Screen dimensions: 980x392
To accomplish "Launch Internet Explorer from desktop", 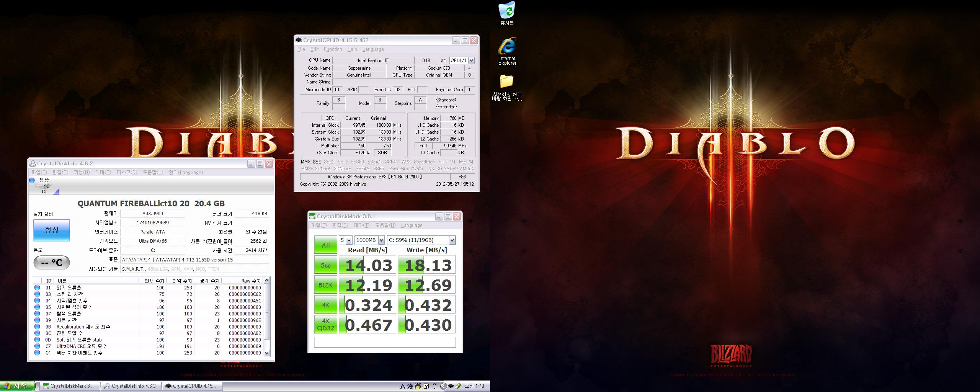I will pyautogui.click(x=507, y=51).
